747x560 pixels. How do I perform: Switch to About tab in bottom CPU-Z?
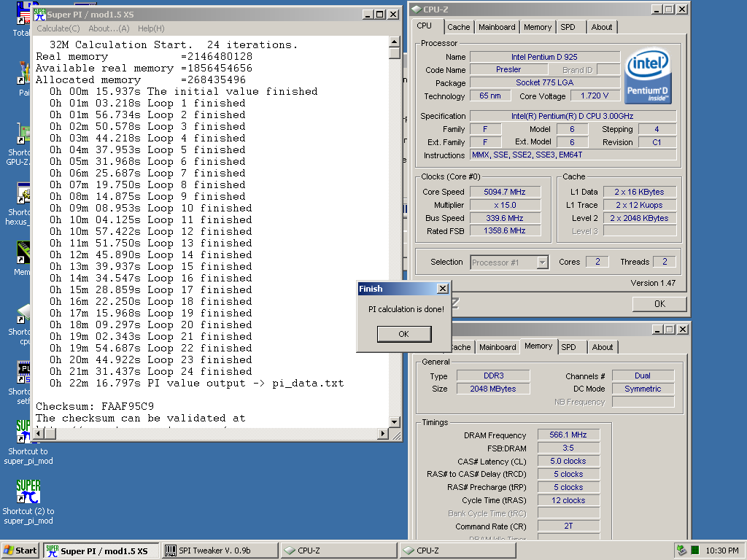pyautogui.click(x=602, y=347)
